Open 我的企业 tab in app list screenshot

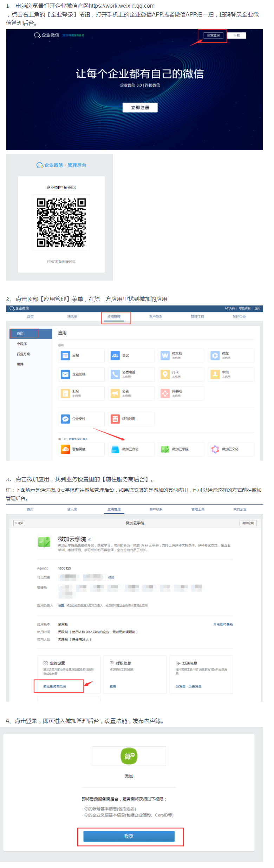tap(239, 317)
